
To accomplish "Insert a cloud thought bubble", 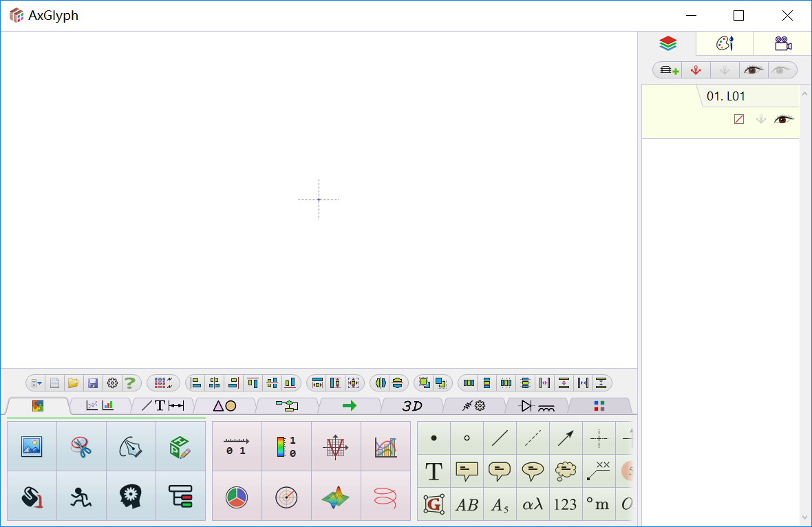I will tap(566, 471).
